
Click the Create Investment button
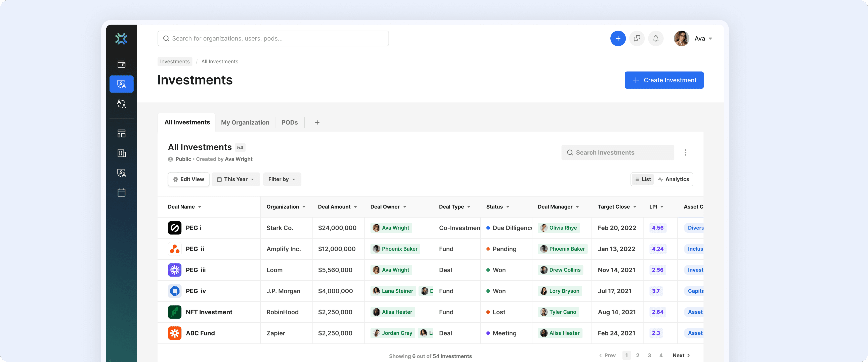664,80
